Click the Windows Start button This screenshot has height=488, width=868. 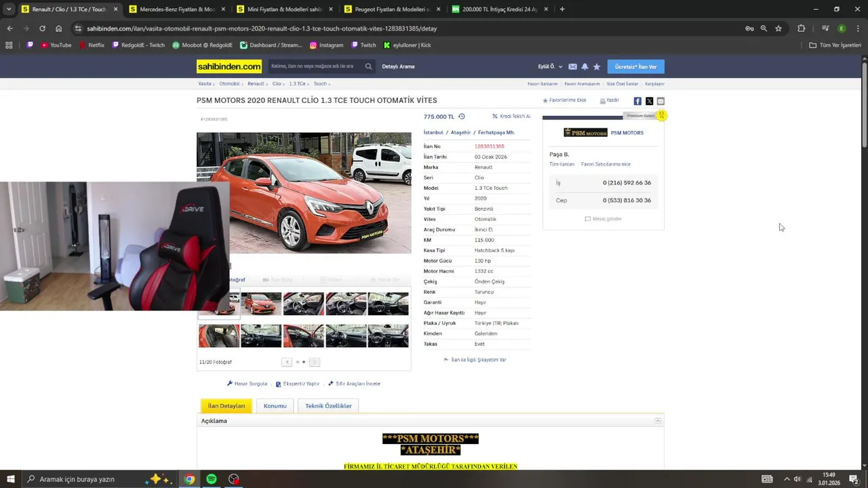[x=11, y=479]
